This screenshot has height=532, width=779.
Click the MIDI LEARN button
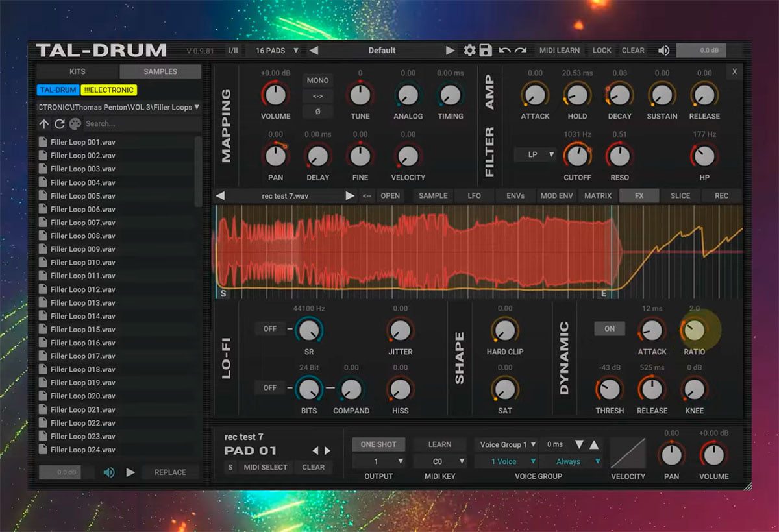click(x=560, y=51)
